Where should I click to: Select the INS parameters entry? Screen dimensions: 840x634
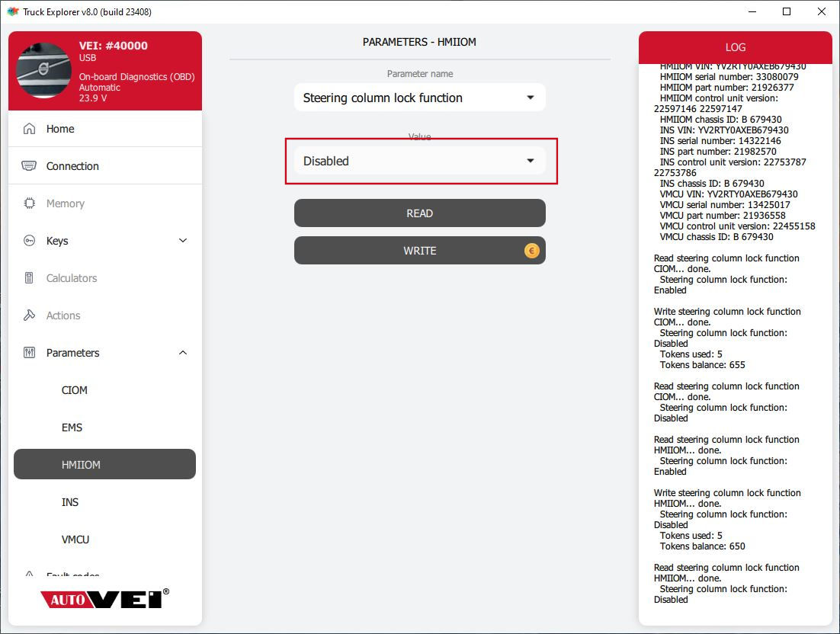tap(105, 502)
